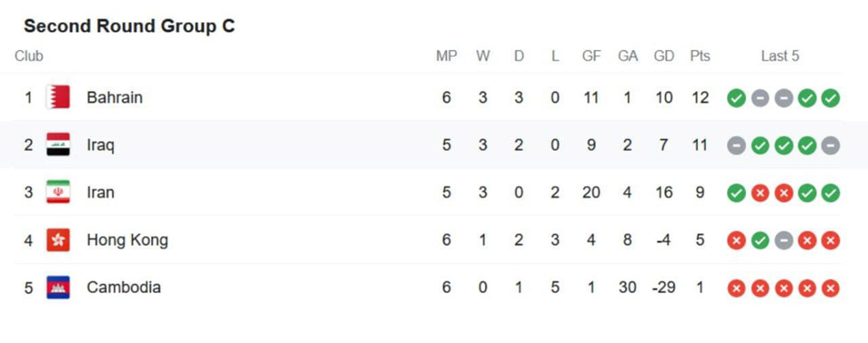This screenshot has height=343, width=868.
Task: Click the MP column header
Action: [446, 56]
